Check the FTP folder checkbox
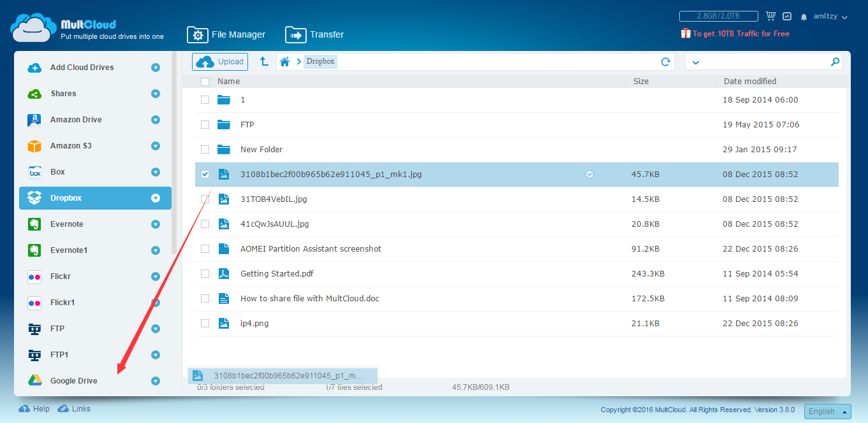The width and height of the screenshot is (868, 423). point(205,125)
